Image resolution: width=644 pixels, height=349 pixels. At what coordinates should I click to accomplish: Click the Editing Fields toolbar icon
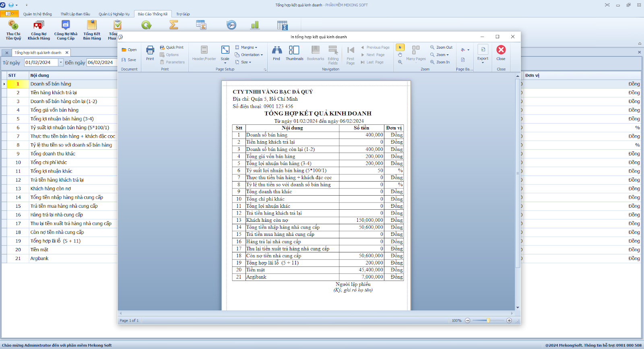point(333,55)
